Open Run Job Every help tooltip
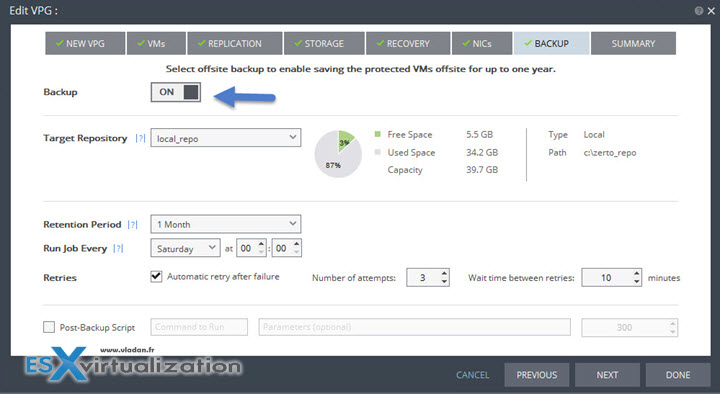 pos(118,248)
